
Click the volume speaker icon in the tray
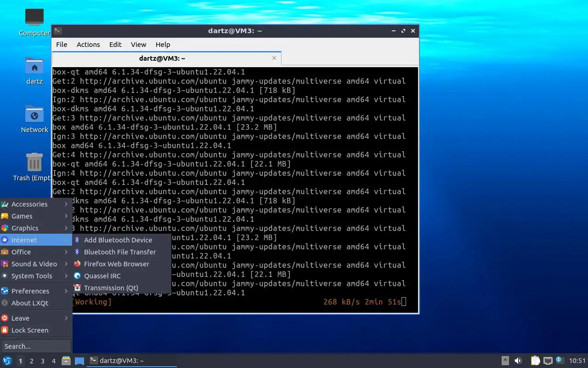tap(518, 361)
